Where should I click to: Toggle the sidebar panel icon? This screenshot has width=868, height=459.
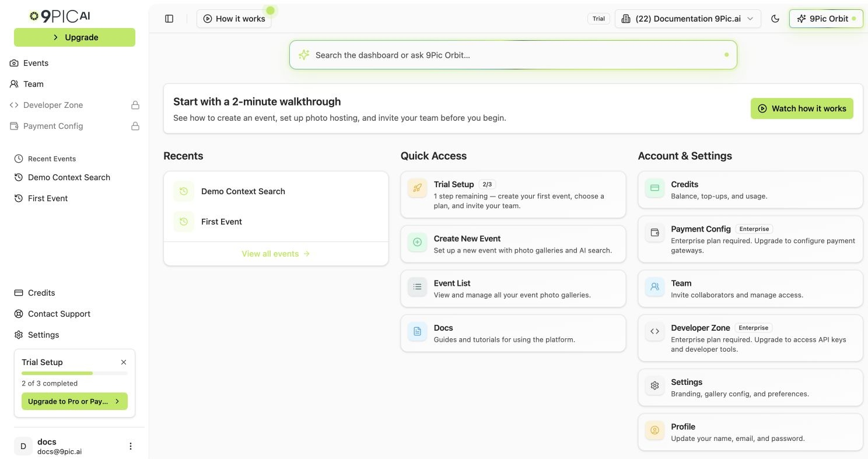tap(169, 19)
